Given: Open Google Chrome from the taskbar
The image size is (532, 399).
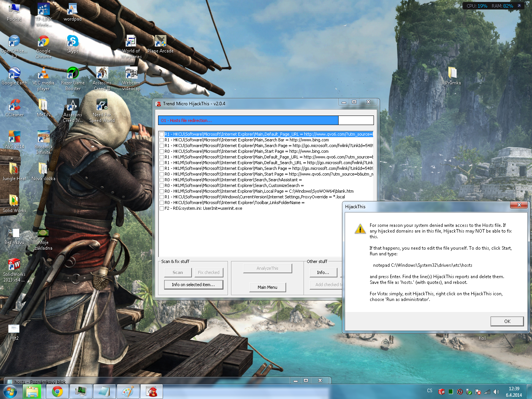Looking at the screenshot, I should pyautogui.click(x=57, y=391).
